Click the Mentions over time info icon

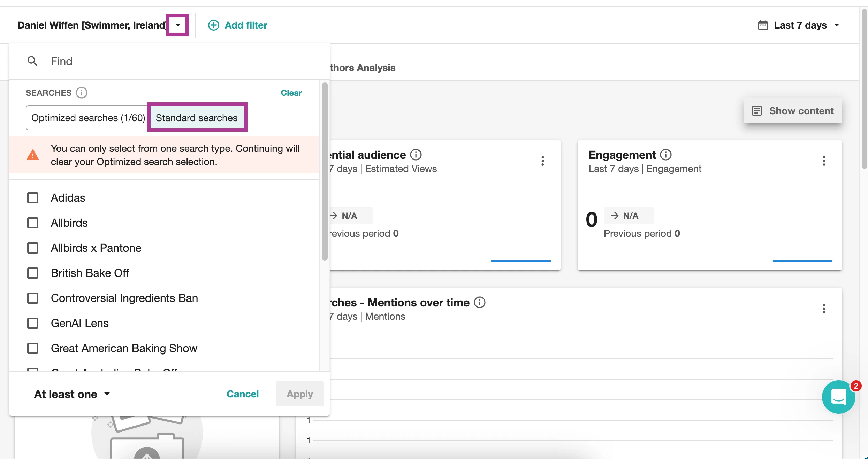click(480, 302)
